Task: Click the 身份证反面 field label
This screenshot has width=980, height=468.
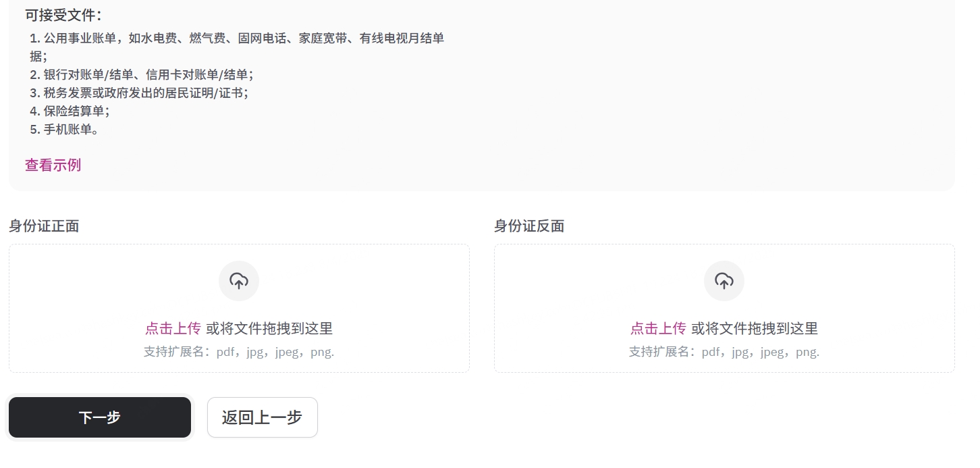Action: (529, 226)
